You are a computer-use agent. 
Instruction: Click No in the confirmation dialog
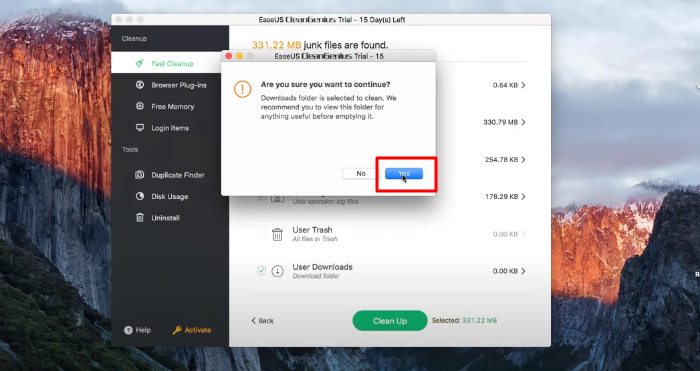tap(361, 174)
